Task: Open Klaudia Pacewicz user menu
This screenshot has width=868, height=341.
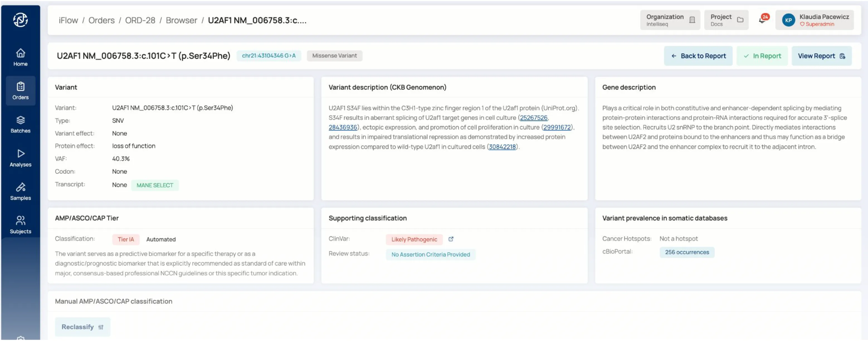Action: (815, 20)
